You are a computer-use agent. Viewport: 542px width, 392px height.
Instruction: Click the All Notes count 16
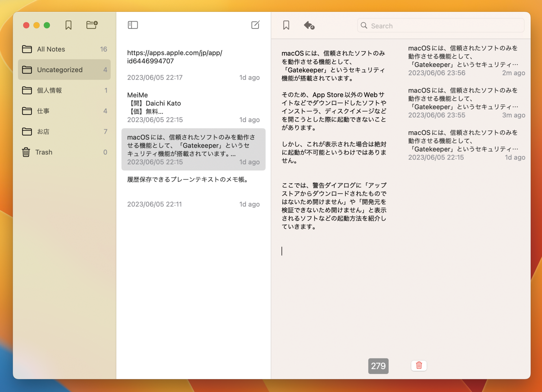click(x=103, y=49)
